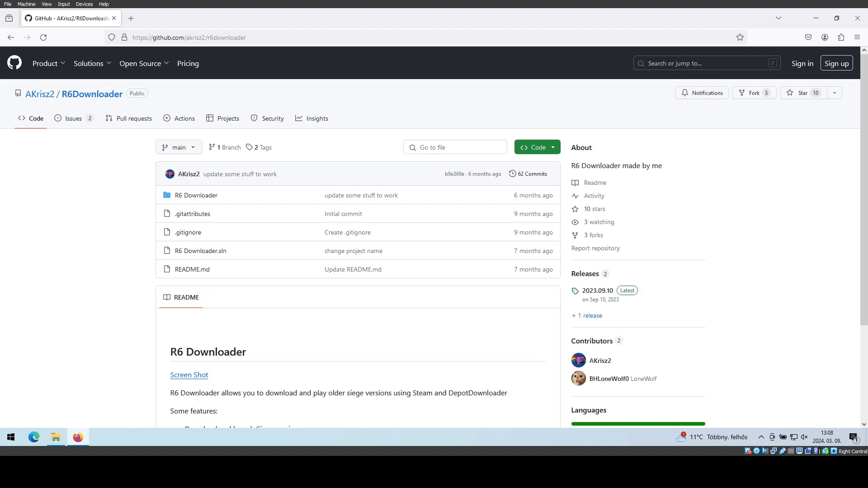Click the BHLoneWolf0 contributor avatar
The height and width of the screenshot is (488, 868).
pyautogui.click(x=579, y=379)
